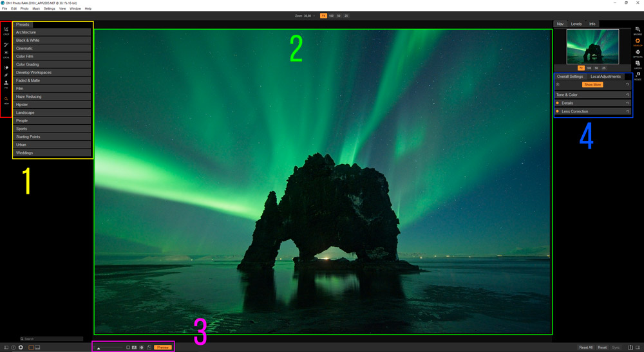Toggle the Preview button

click(162, 347)
